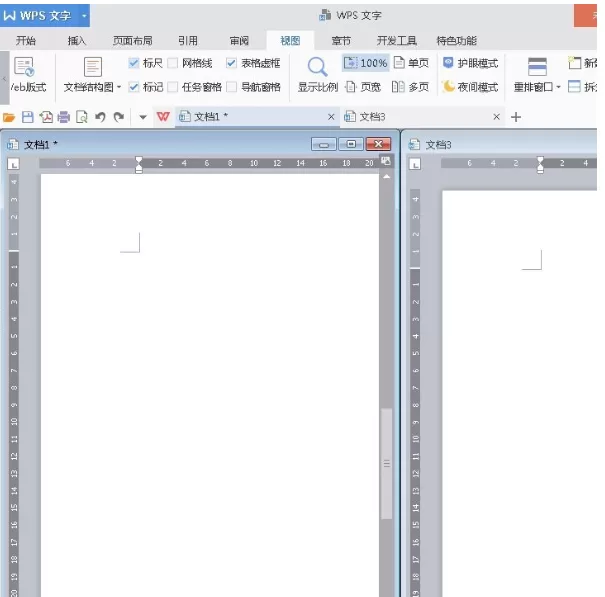Viewport: 605px width, 597px height.
Task: Close the 文档3 document tab
Action: coord(497,117)
